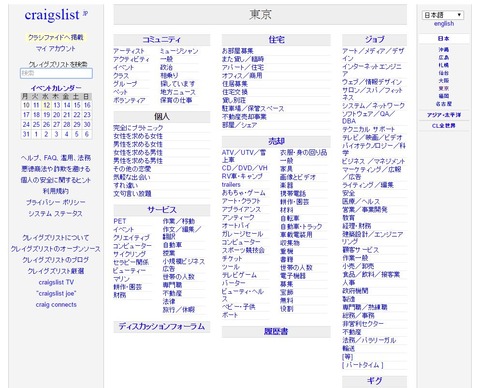Open ガレージセール link
Screen dimensions: 480x388
pyautogui.click(x=243, y=234)
